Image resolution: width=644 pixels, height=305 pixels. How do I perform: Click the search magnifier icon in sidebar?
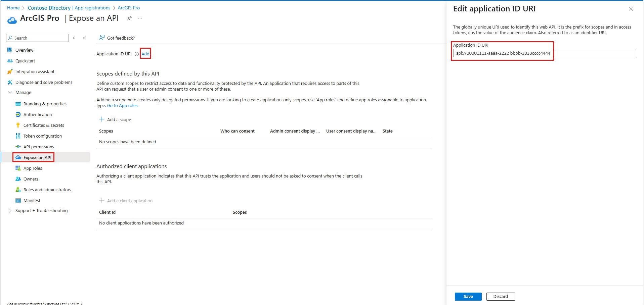pyautogui.click(x=10, y=38)
